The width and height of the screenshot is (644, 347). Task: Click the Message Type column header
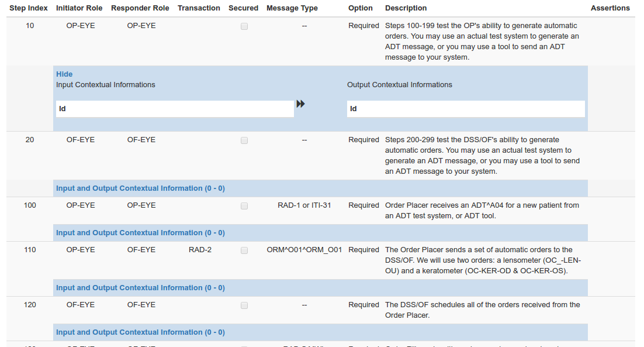pos(292,8)
